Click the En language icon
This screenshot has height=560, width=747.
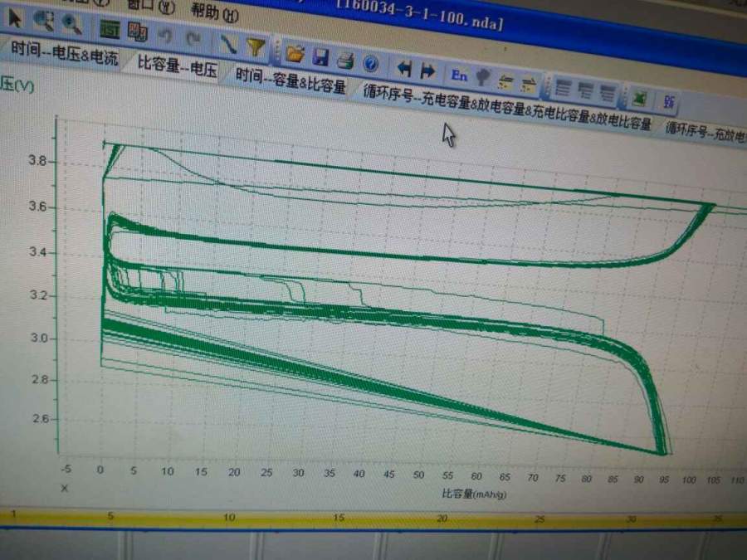459,75
